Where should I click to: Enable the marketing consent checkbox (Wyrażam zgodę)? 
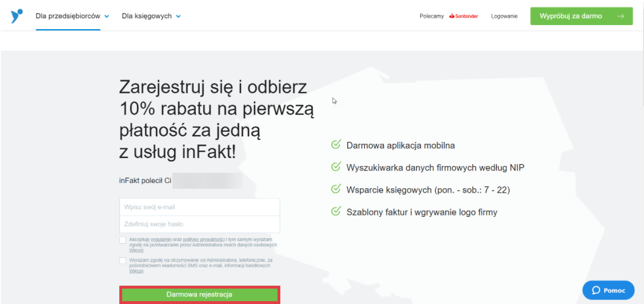tap(123, 261)
